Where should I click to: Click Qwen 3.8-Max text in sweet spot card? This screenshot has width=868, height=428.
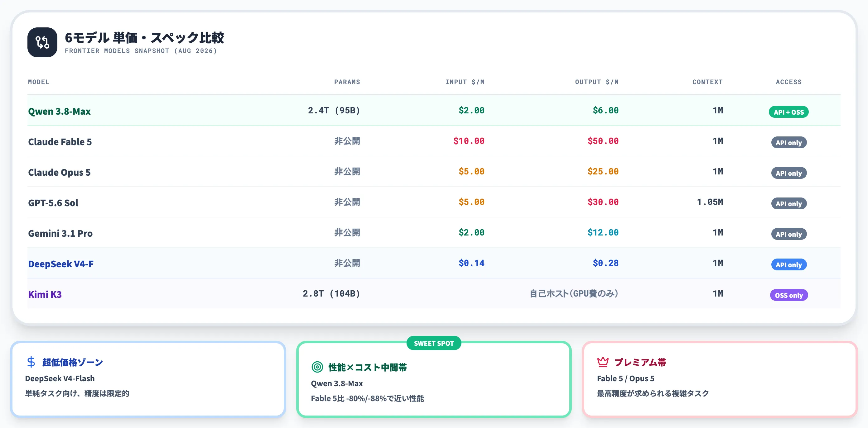click(x=337, y=383)
